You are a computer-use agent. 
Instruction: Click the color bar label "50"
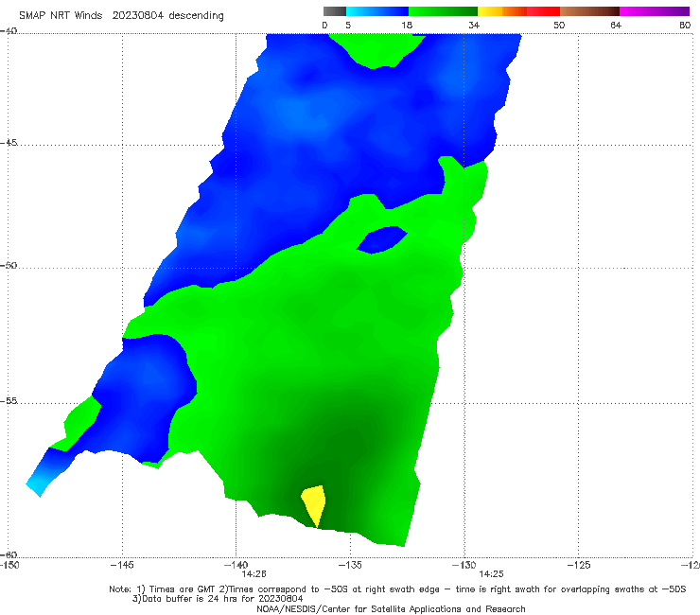[559, 25]
